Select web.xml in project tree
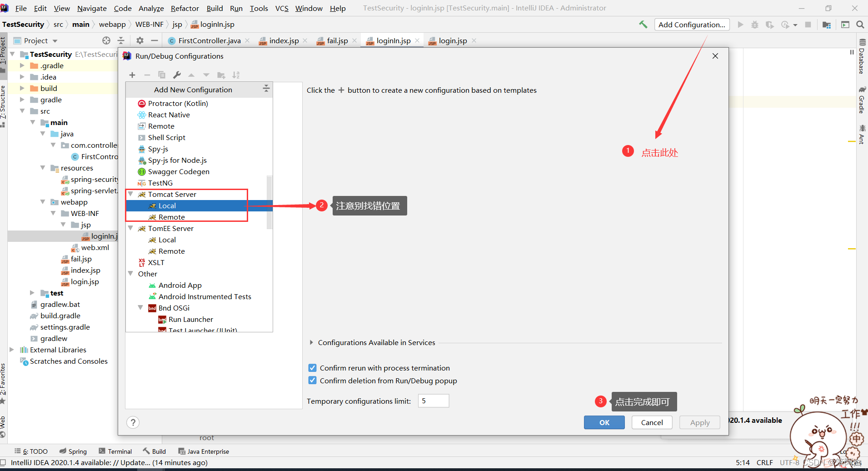868x471 pixels. (95, 247)
